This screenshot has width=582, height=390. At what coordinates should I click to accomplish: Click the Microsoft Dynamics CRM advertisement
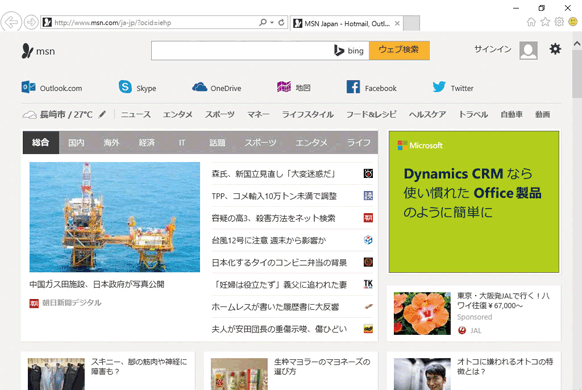pyautogui.click(x=474, y=202)
